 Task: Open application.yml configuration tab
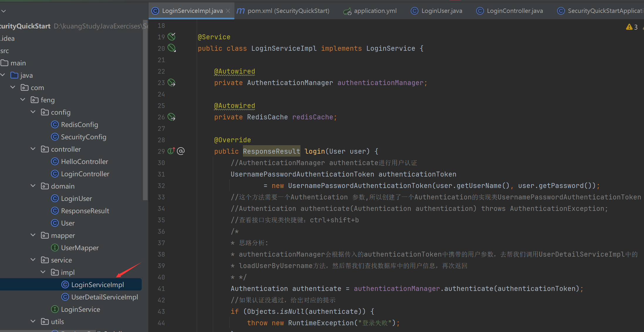(373, 11)
